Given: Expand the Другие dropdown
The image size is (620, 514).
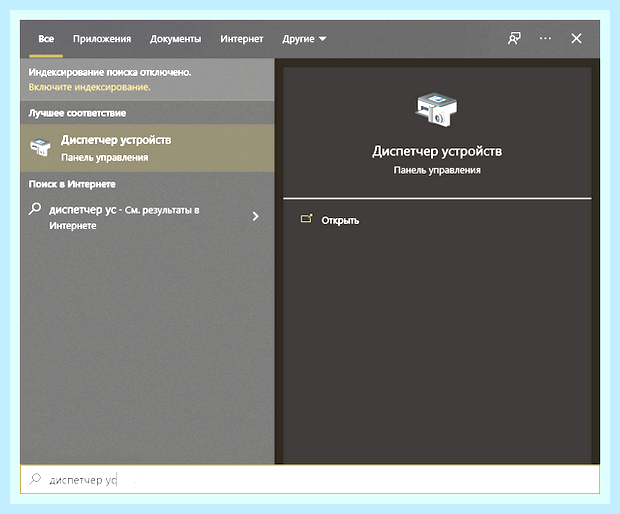Looking at the screenshot, I should pos(304,39).
